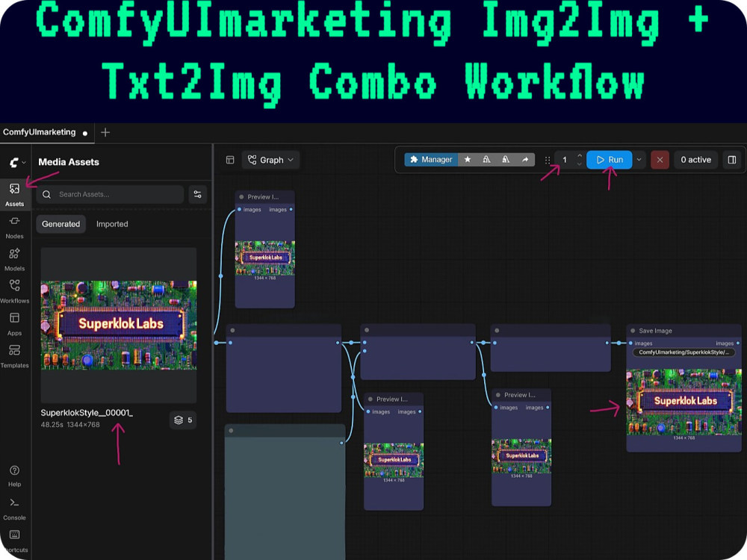
Task: Click the batch count field showing 1
Action: coord(565,160)
